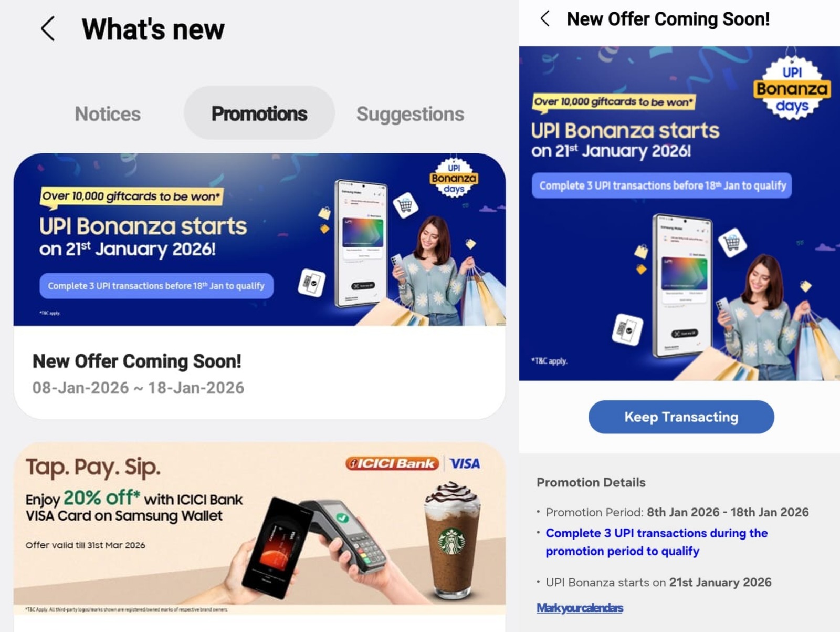This screenshot has height=632, width=840.
Task: Tap the New Offer Coming Soon! card title
Action: tap(137, 361)
